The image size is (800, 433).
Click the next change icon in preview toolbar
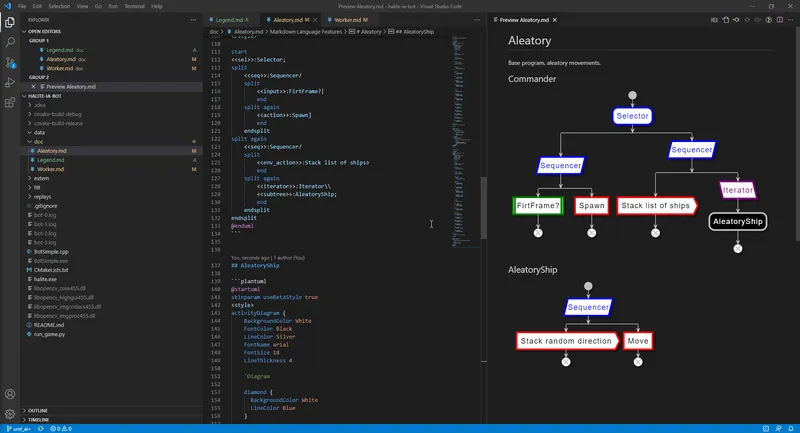(758, 20)
